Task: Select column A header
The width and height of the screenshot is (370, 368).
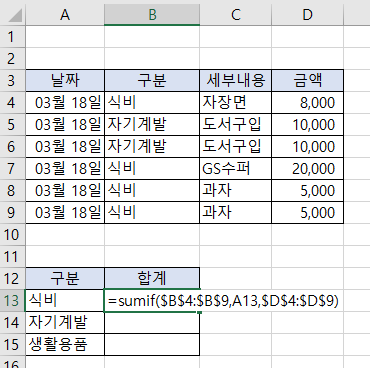Action: pos(65,15)
